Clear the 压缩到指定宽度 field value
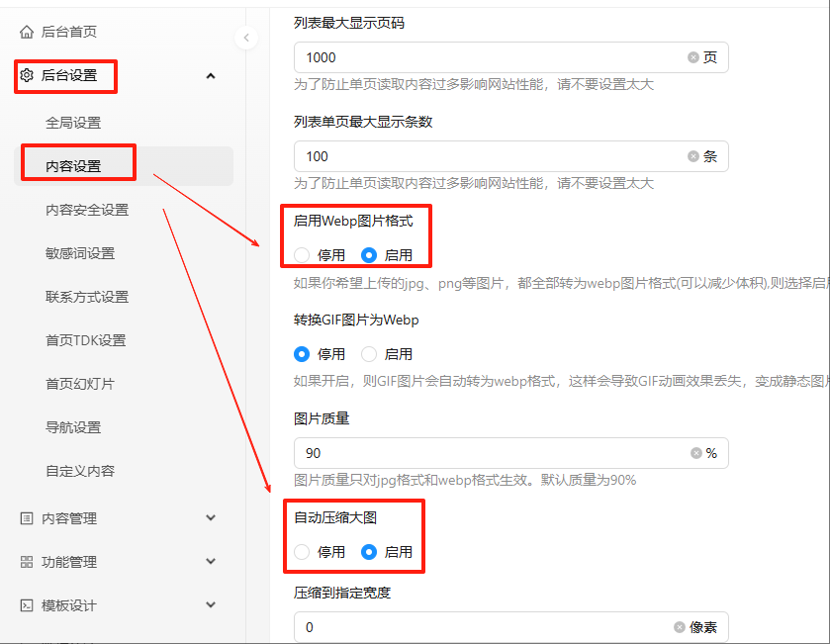This screenshot has height=644, width=830. pos(680,627)
